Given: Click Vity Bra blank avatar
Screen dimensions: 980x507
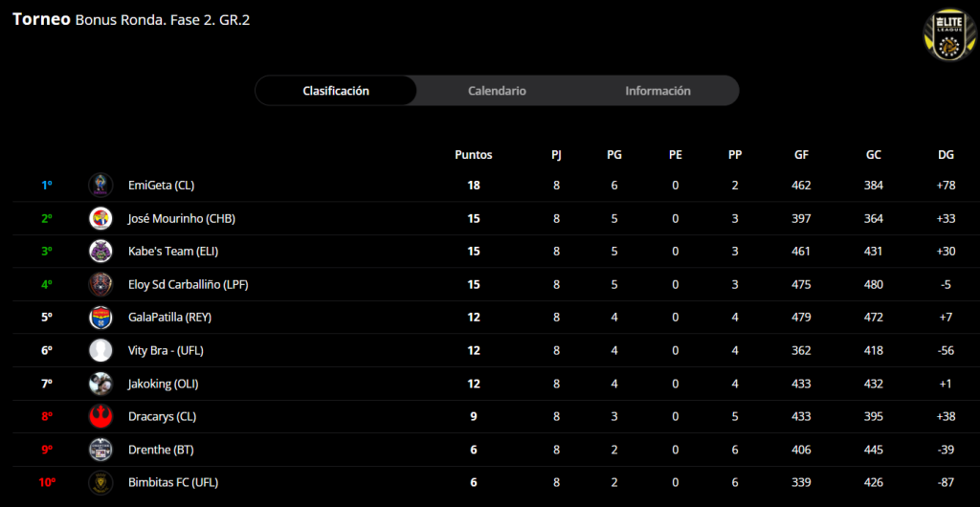Looking at the screenshot, I should coord(100,350).
